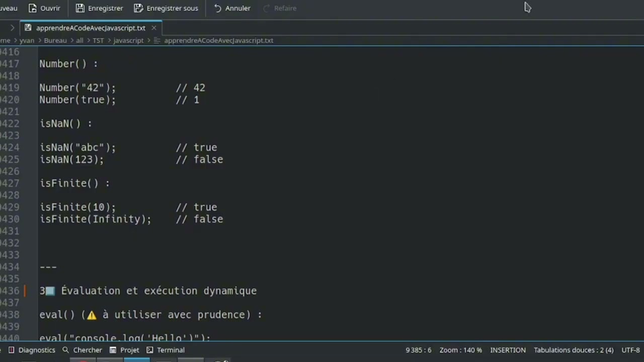Image resolution: width=644 pixels, height=362 pixels.
Task: Click the '---' separator text line
Action: (48, 267)
